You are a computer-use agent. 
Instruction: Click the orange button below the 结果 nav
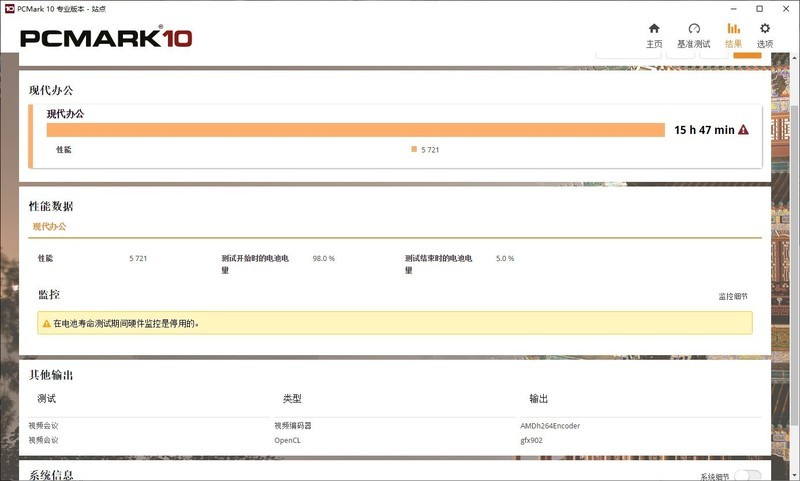coord(747,55)
